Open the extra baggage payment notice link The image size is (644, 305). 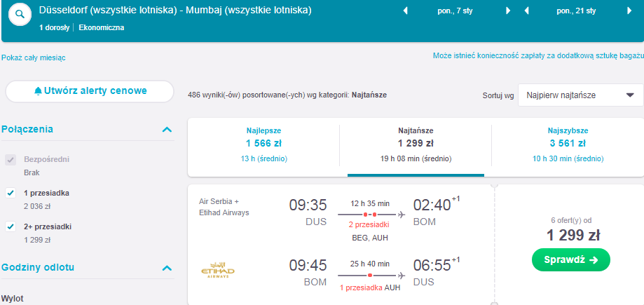pos(538,56)
